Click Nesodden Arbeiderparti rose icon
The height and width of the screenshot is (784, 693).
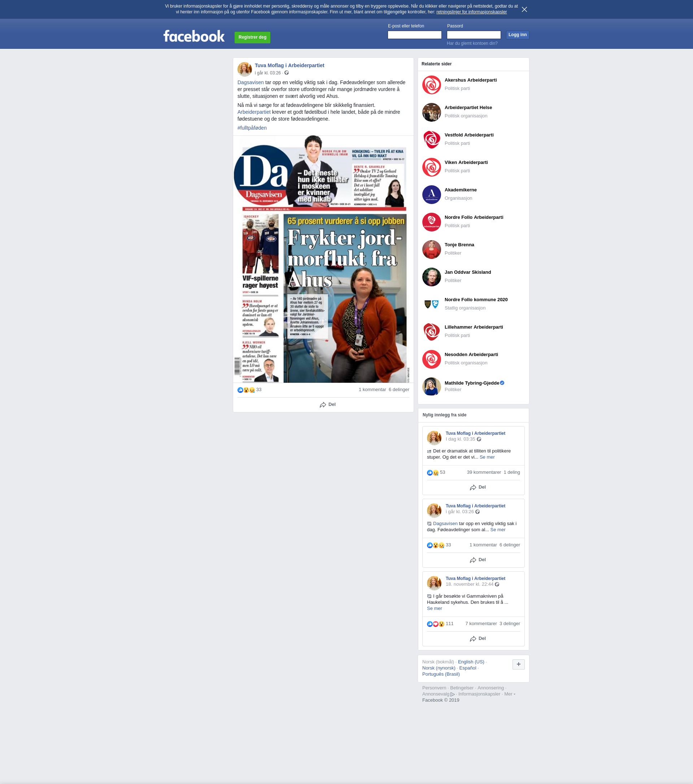click(x=431, y=359)
